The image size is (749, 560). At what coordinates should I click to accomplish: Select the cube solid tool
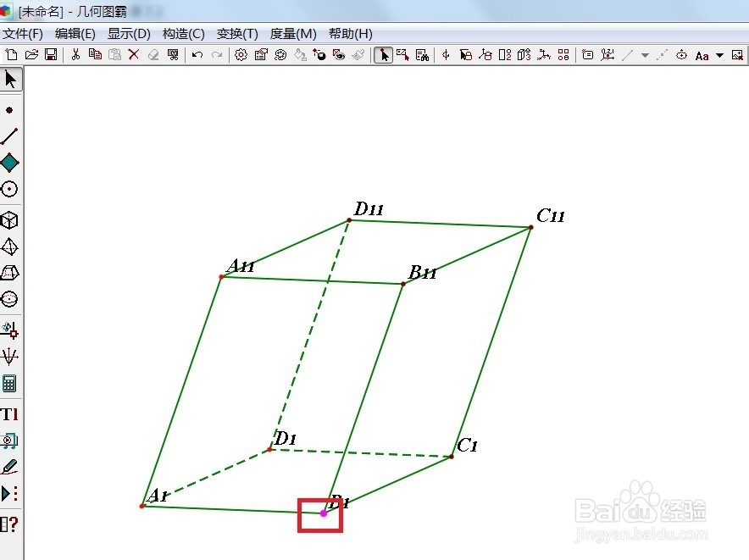point(9,220)
